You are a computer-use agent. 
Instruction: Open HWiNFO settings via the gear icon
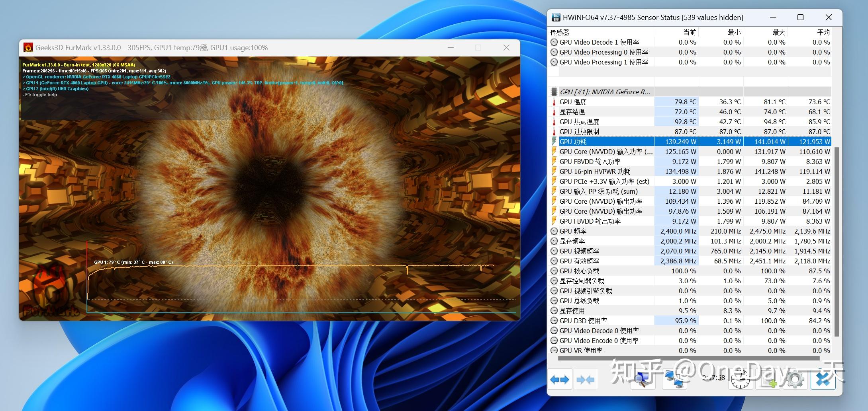(x=795, y=380)
